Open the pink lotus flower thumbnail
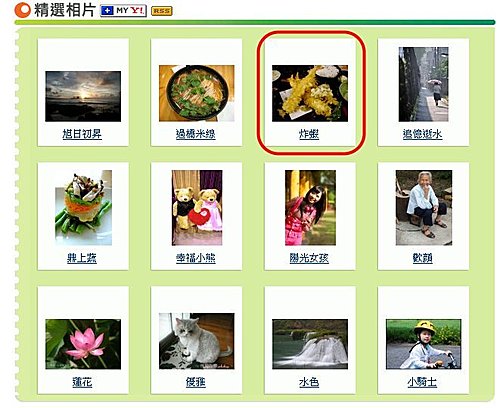The image size is (500, 408). tap(83, 344)
